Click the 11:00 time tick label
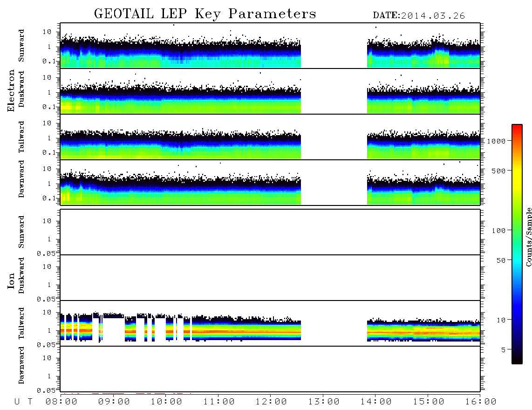Image resolution: width=532 pixels, height=410 pixels. 219,402
